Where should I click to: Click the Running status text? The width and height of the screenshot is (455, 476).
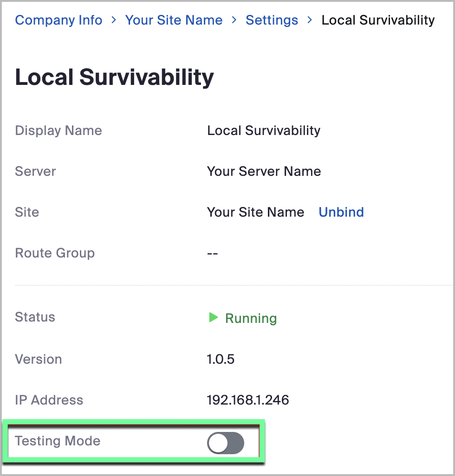tap(251, 318)
